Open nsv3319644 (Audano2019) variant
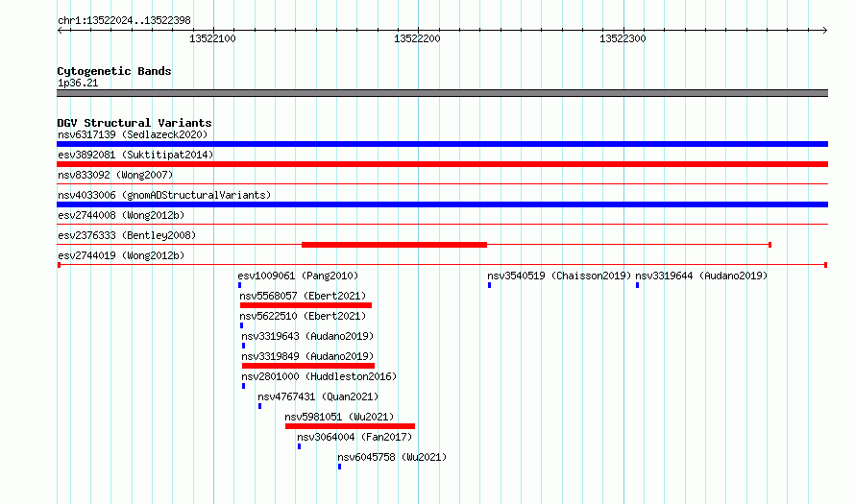 click(701, 276)
